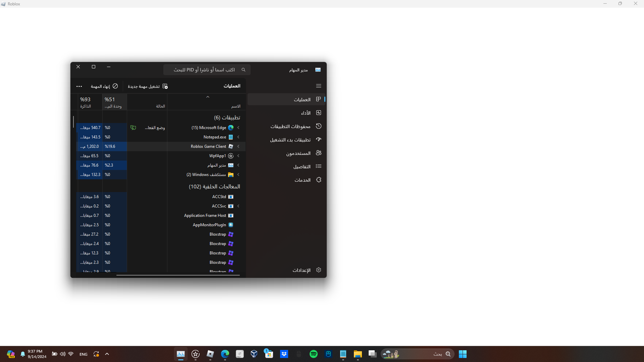The width and height of the screenshot is (644, 362).
Task: Open Startup apps sidebar page
Action: (x=290, y=140)
